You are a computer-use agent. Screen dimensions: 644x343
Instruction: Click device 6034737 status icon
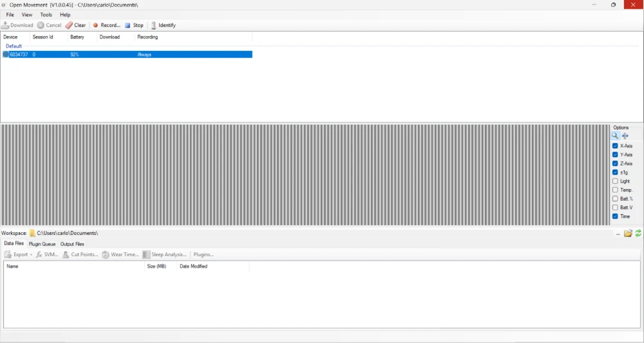click(x=6, y=54)
